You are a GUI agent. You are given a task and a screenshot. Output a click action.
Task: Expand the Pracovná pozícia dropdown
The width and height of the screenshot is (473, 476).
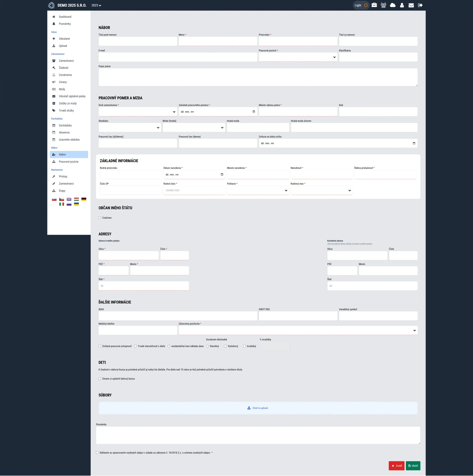[298, 57]
